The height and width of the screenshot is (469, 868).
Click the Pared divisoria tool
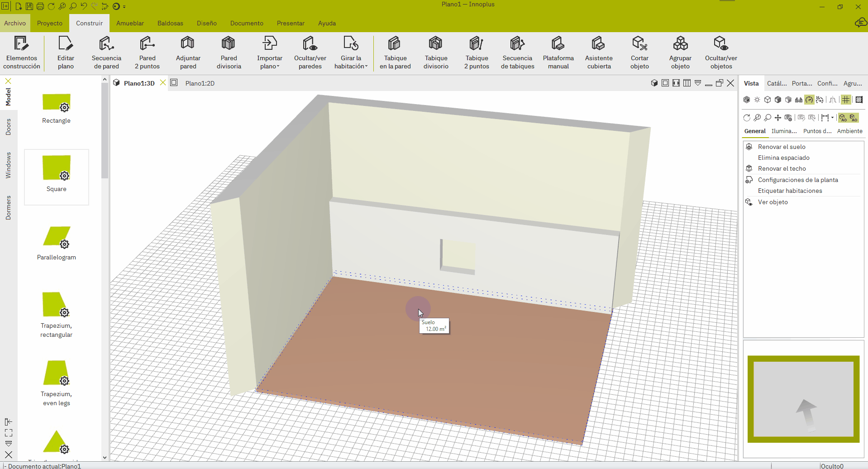tap(229, 53)
